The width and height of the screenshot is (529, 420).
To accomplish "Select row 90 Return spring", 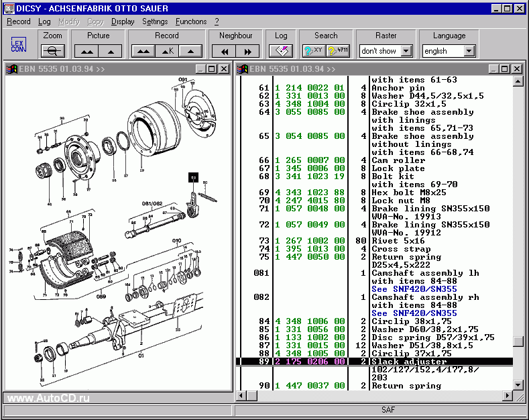I will [x=375, y=386].
